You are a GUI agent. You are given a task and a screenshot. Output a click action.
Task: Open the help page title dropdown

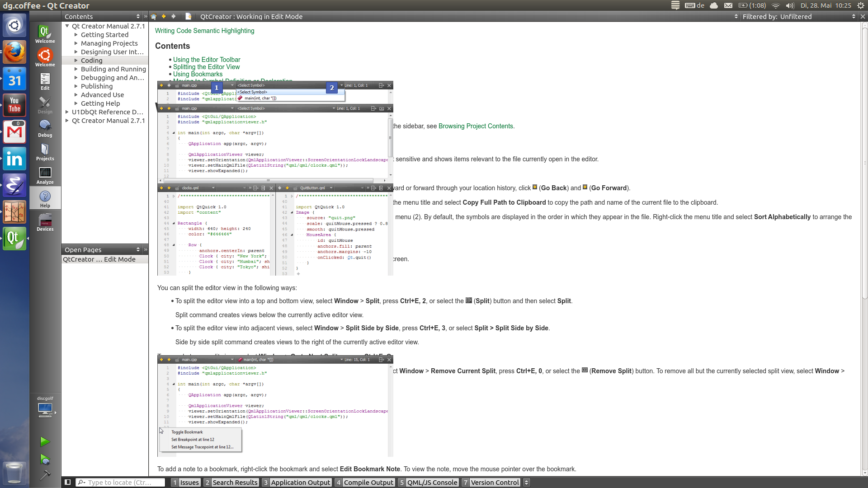pyautogui.click(x=469, y=16)
